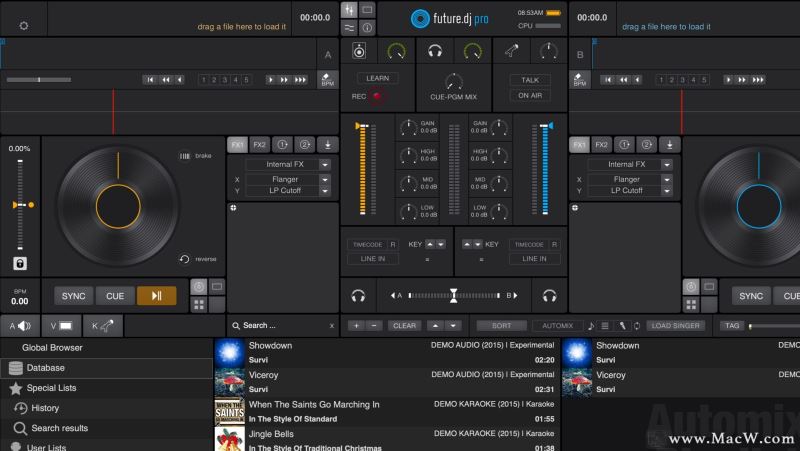Click deck A orange volume fader
This screenshot has height=451, width=800.
(x=361, y=126)
